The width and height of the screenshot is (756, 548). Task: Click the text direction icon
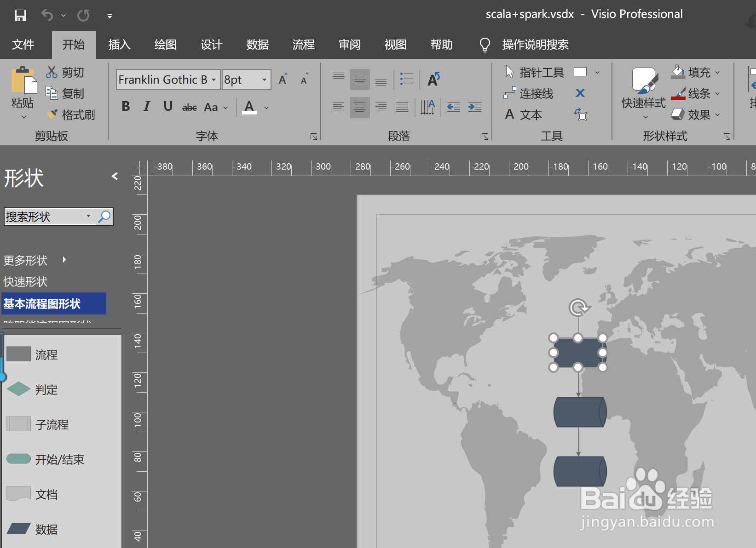[x=427, y=108]
